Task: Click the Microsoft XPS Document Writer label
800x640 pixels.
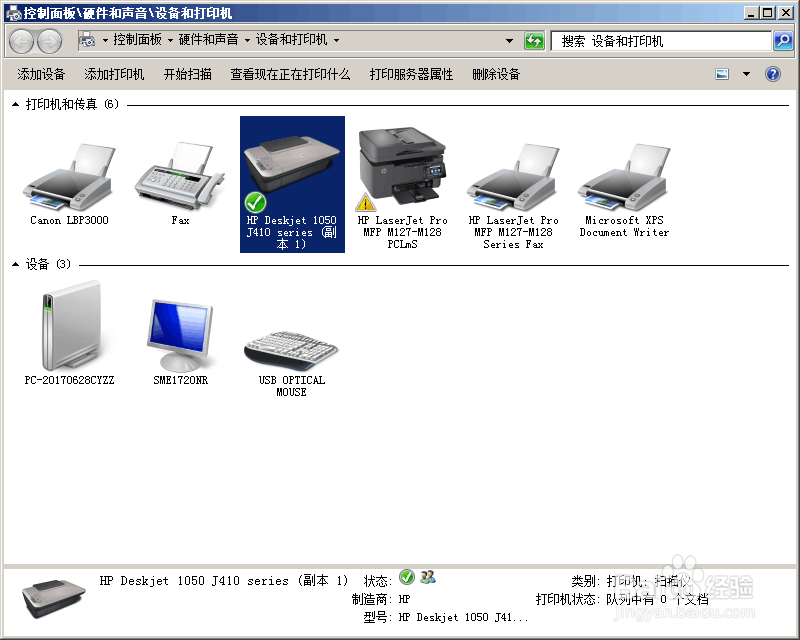Action: point(624,227)
